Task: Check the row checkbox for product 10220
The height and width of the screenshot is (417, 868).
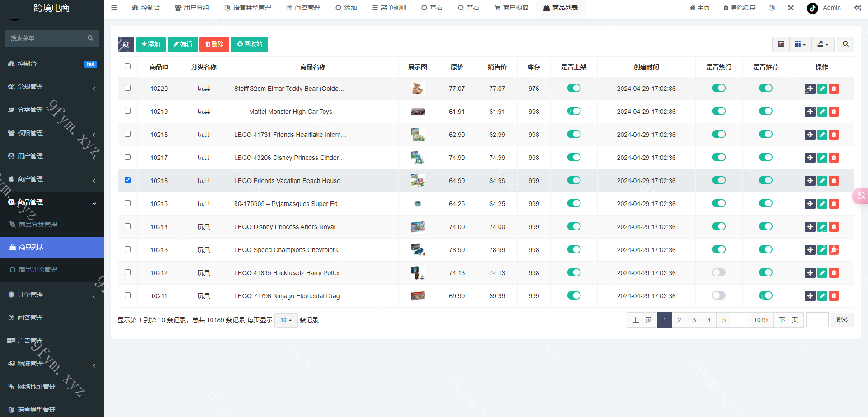Action: [x=127, y=88]
